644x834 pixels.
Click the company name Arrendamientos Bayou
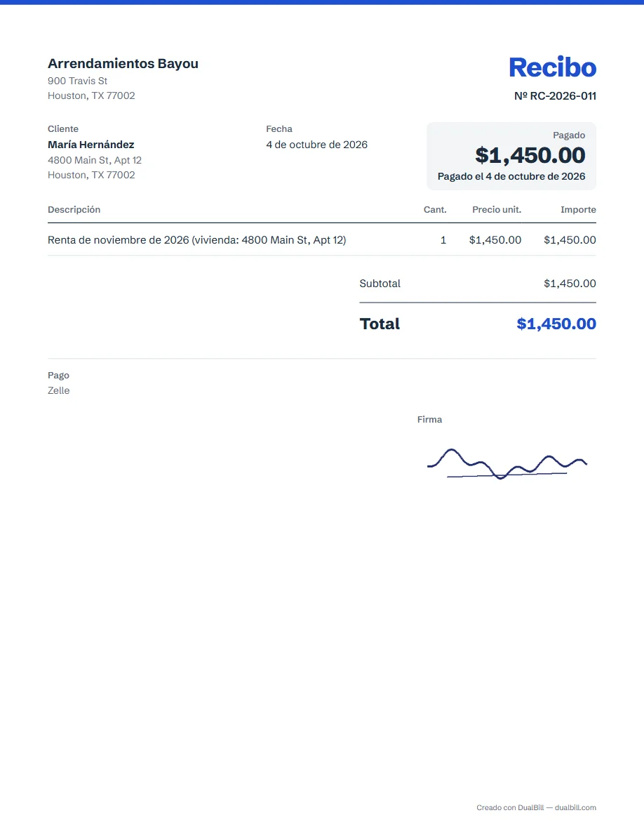click(x=123, y=63)
